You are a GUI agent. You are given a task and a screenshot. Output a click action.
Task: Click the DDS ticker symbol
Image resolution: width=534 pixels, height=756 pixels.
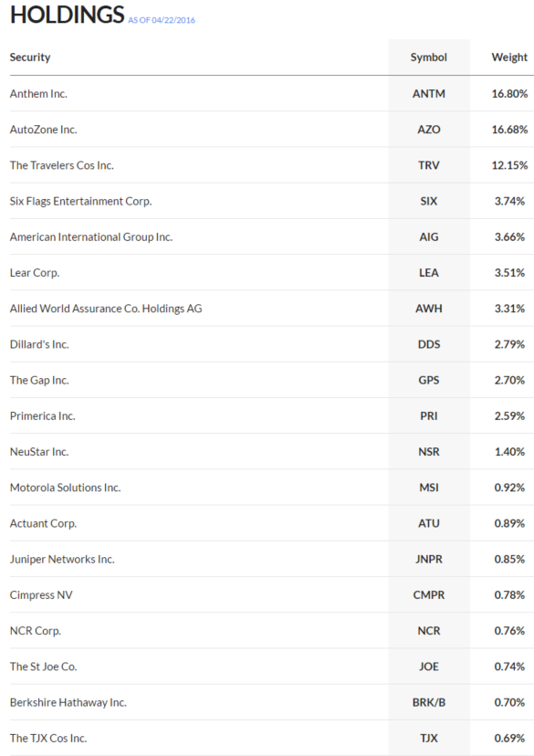coord(428,344)
